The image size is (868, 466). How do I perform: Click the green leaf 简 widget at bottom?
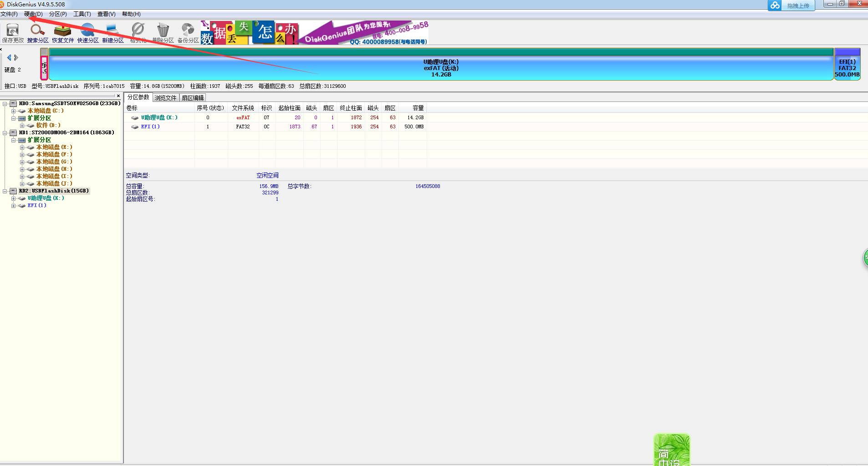672,450
